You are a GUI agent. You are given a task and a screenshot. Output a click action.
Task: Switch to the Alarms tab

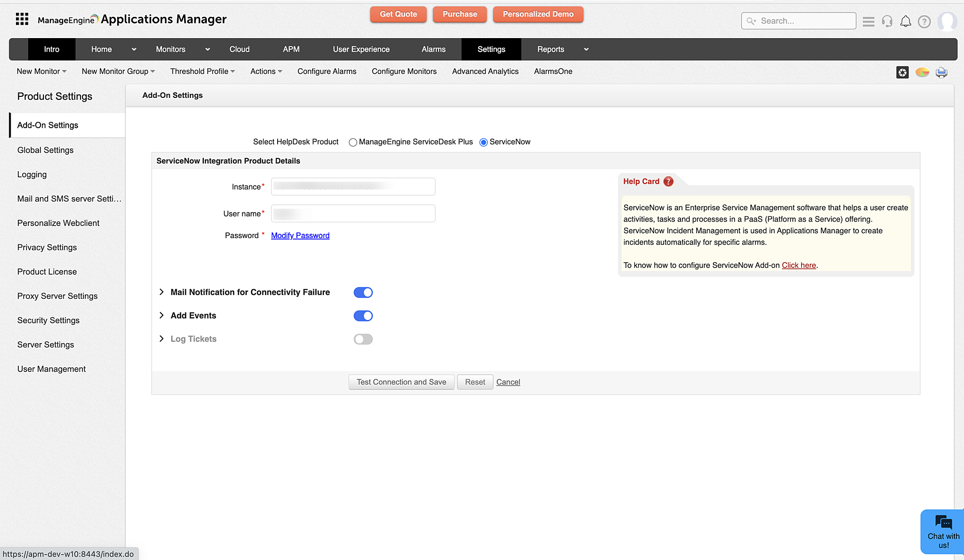[433, 49]
